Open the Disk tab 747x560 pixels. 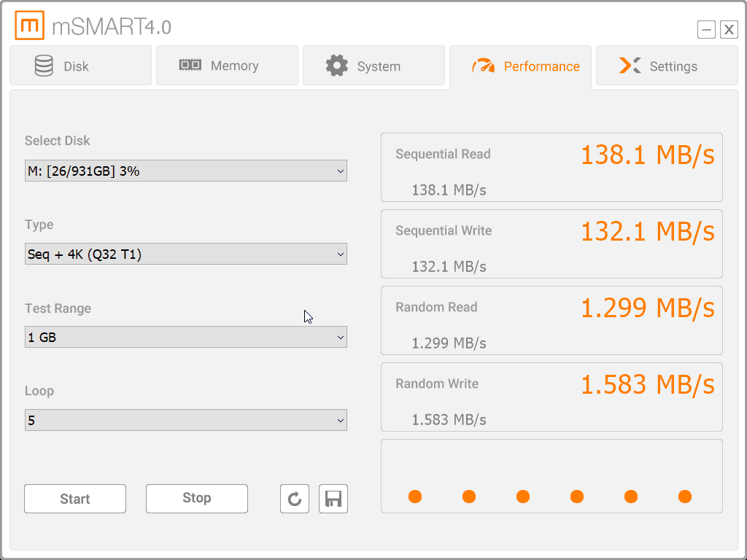pos(80,66)
